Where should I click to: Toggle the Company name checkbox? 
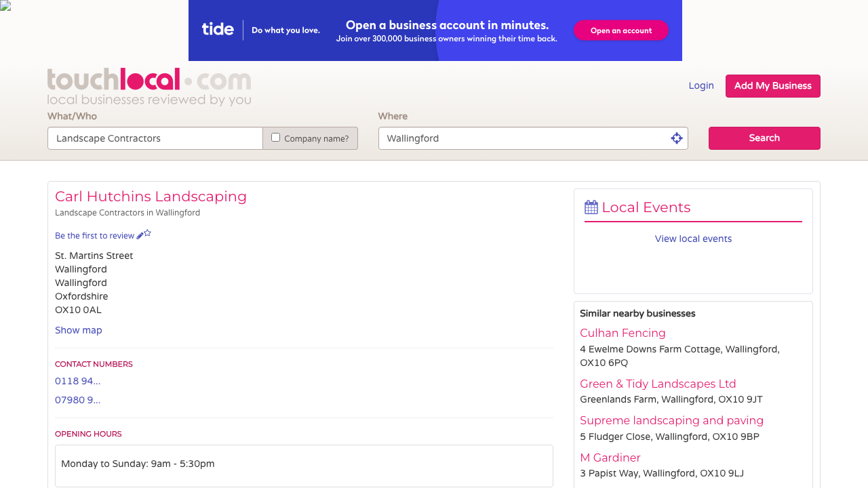pos(275,138)
